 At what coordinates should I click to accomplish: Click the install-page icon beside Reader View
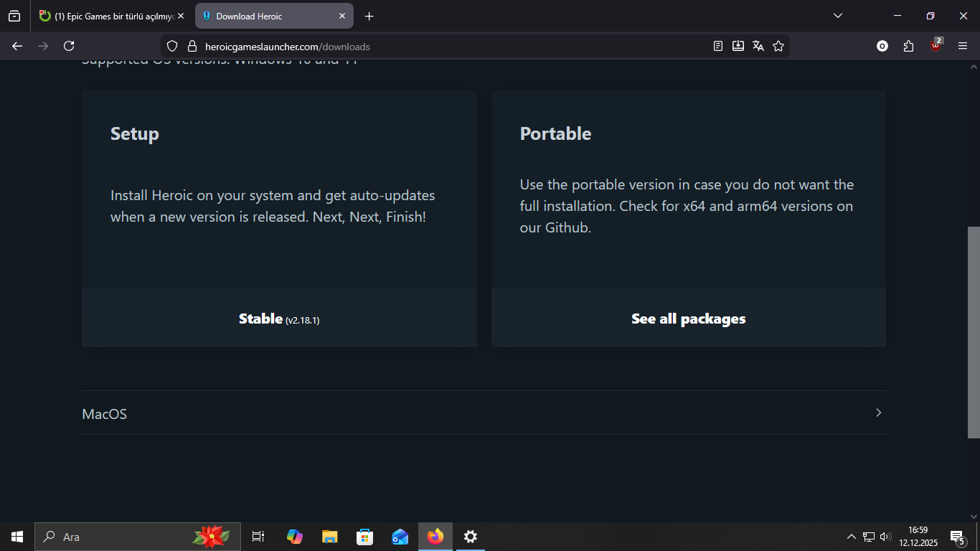tap(738, 46)
